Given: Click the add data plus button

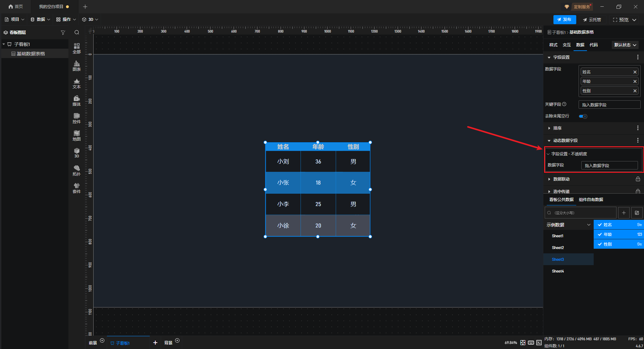Looking at the screenshot, I should (x=624, y=213).
